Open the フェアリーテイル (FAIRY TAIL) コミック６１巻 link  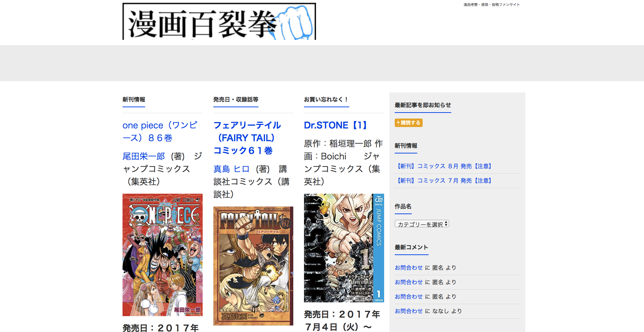pos(248,138)
